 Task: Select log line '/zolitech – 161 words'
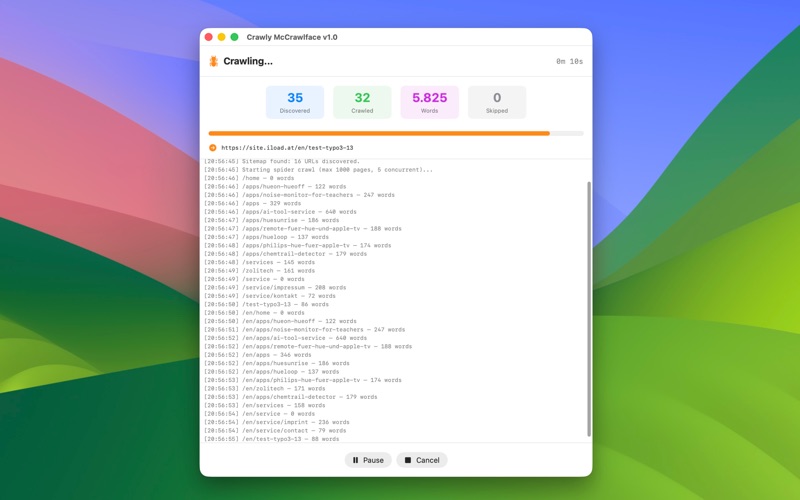coord(259,270)
